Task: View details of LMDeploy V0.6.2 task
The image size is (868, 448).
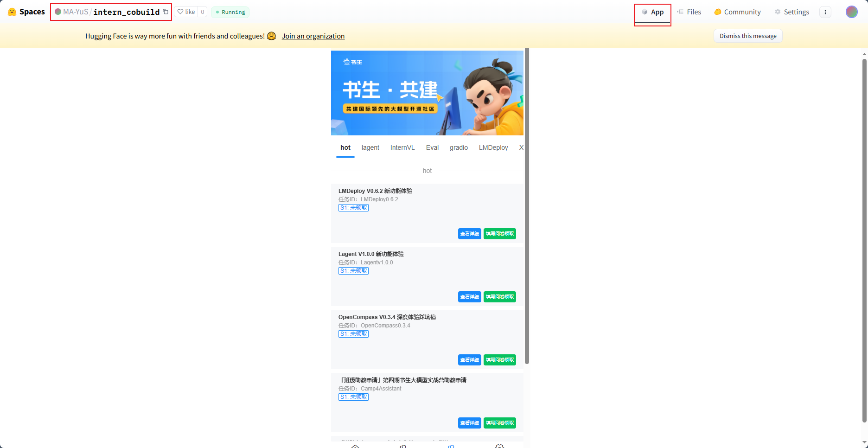Action: 470,234
